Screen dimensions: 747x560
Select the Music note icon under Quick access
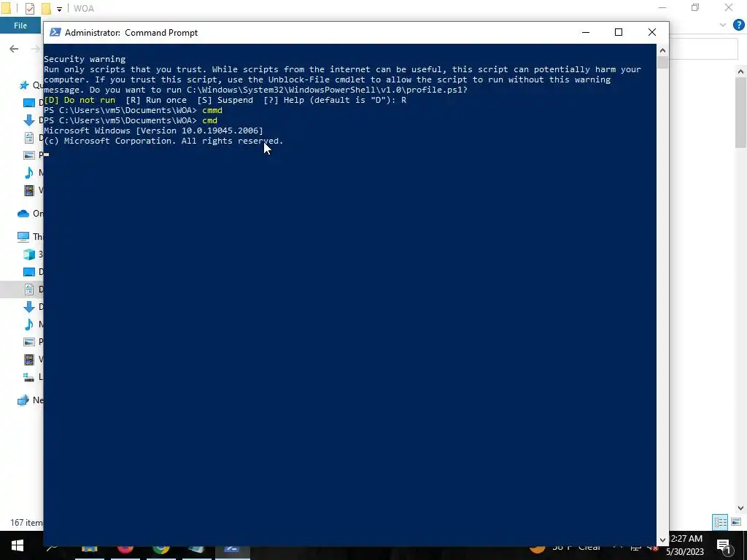[x=29, y=172]
